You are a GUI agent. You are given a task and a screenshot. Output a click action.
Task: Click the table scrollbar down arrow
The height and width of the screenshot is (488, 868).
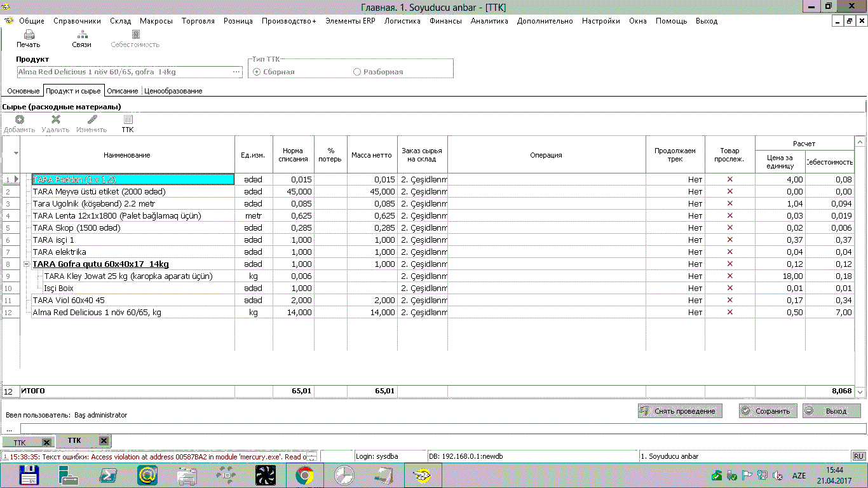860,392
